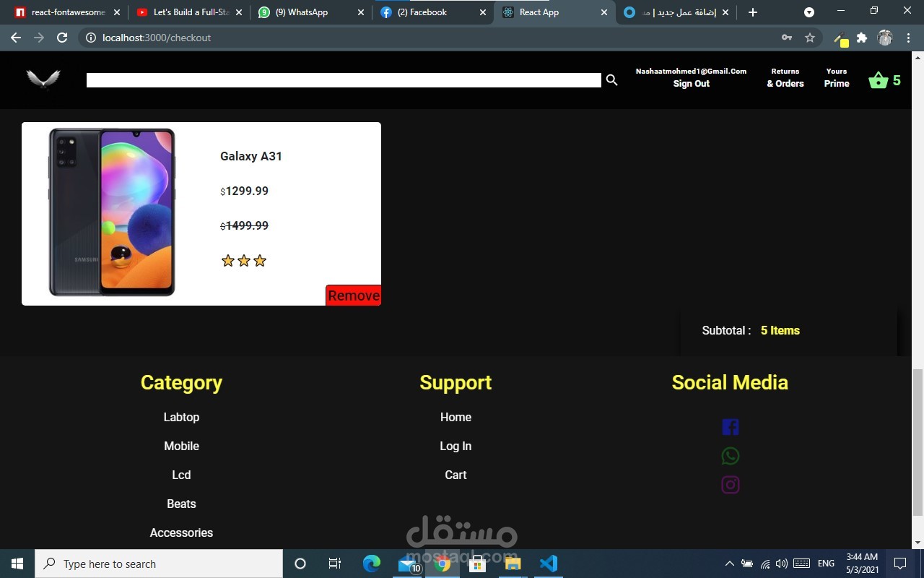Switch to the Arabic-titled last tab
The height and width of the screenshot is (578, 924).
(675, 12)
